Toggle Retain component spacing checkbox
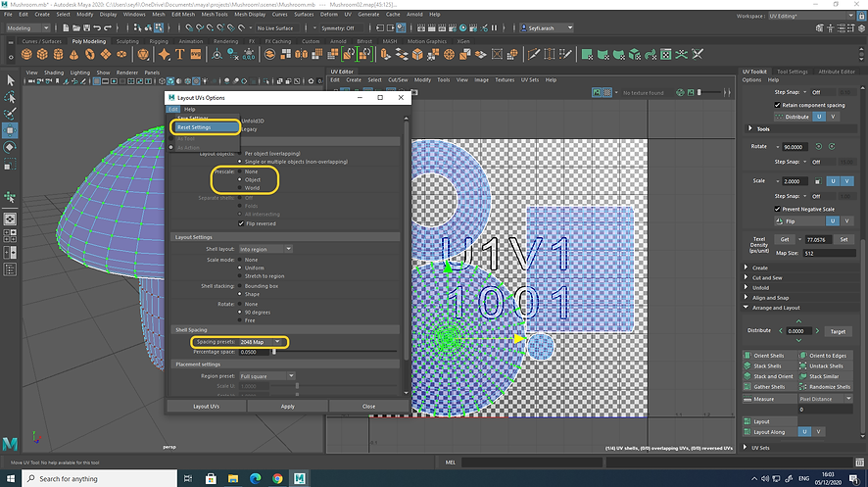 coord(777,105)
